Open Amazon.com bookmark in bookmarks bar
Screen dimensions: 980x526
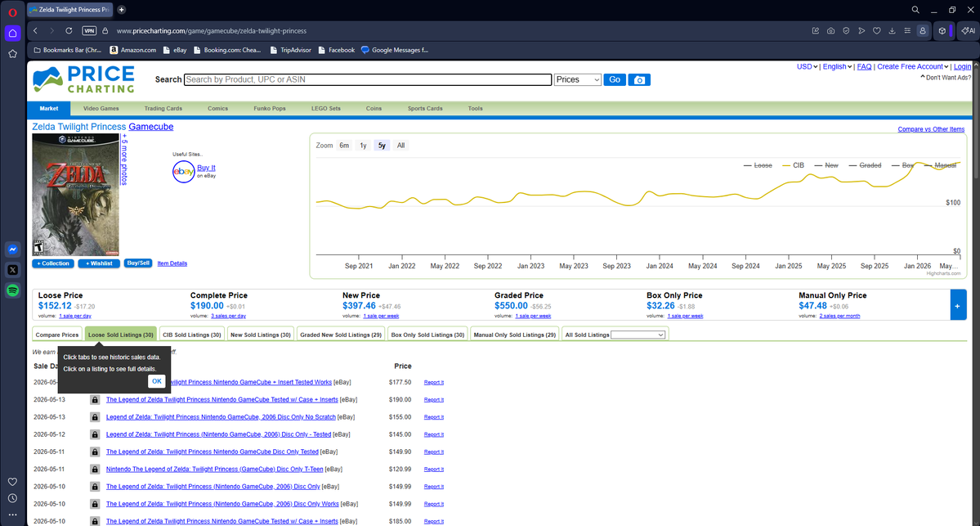(x=133, y=50)
